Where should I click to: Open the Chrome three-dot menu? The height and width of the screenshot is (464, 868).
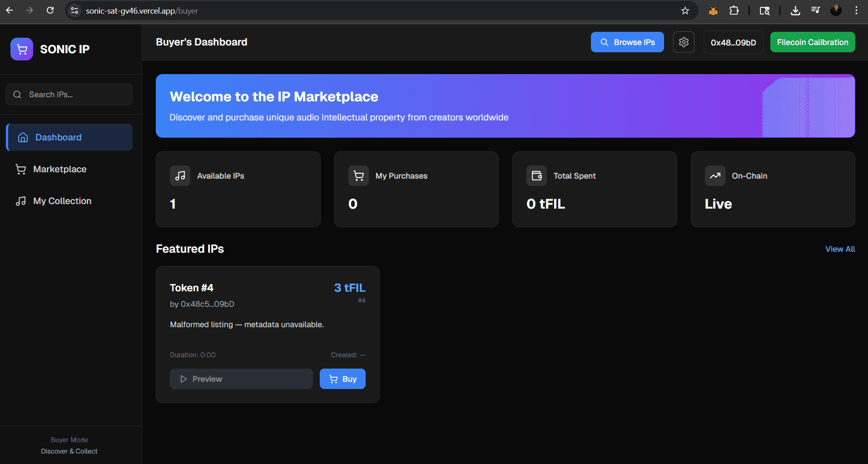point(856,10)
